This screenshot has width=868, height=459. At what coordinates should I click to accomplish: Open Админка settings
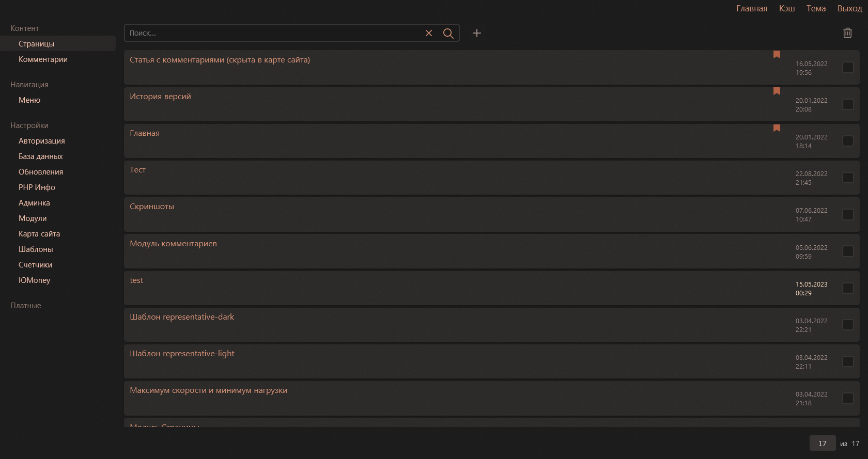(x=34, y=203)
